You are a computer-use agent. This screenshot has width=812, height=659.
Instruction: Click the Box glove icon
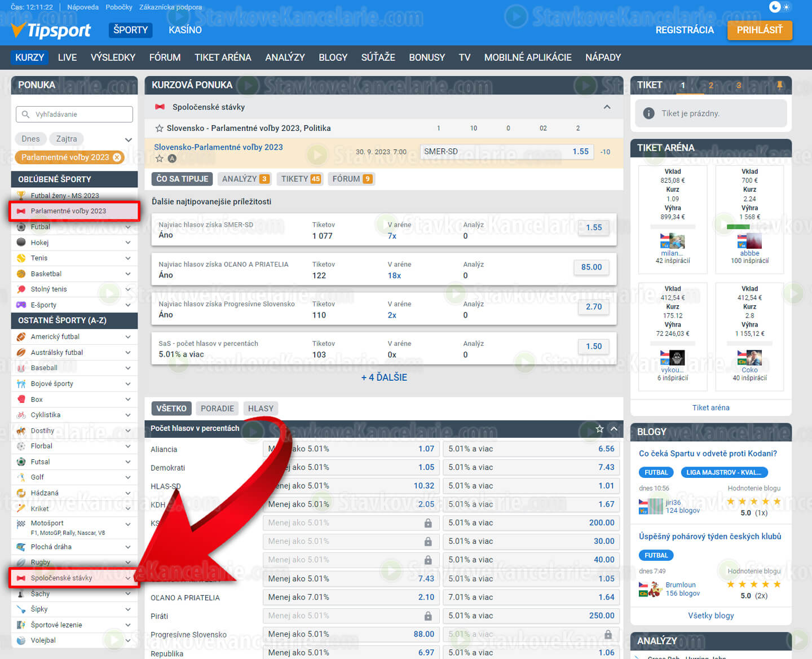click(x=21, y=399)
